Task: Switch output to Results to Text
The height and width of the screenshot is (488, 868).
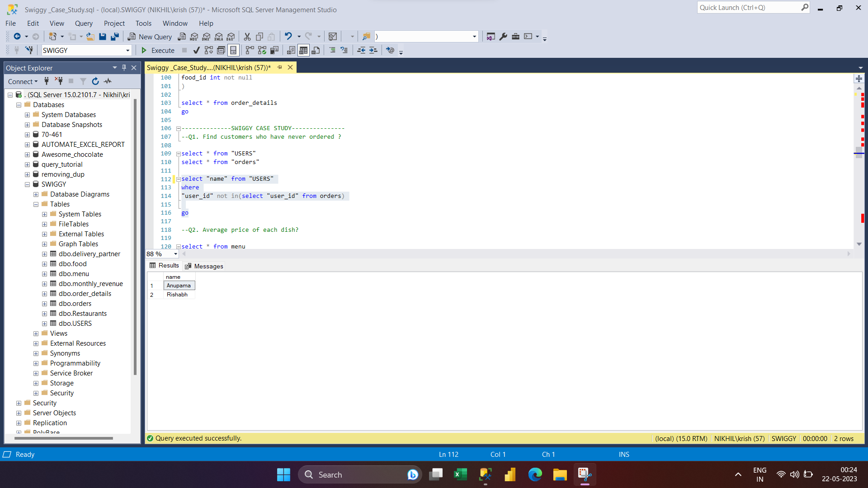Action: point(291,50)
